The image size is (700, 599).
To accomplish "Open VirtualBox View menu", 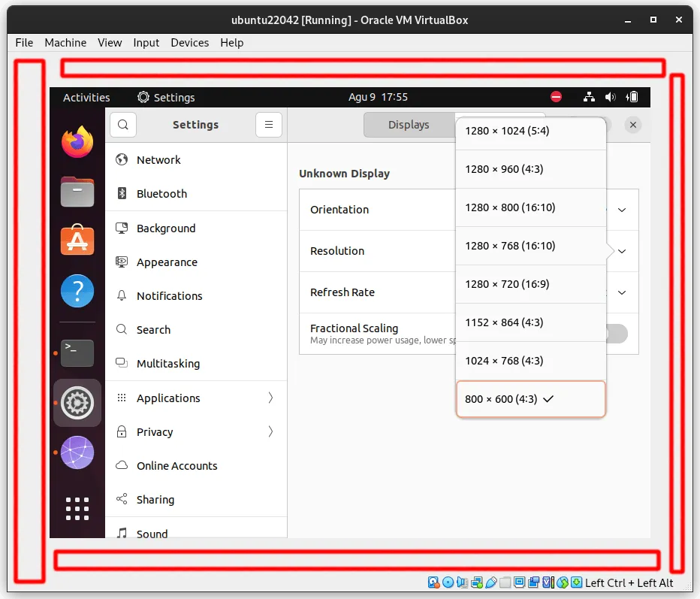I will 110,43.
